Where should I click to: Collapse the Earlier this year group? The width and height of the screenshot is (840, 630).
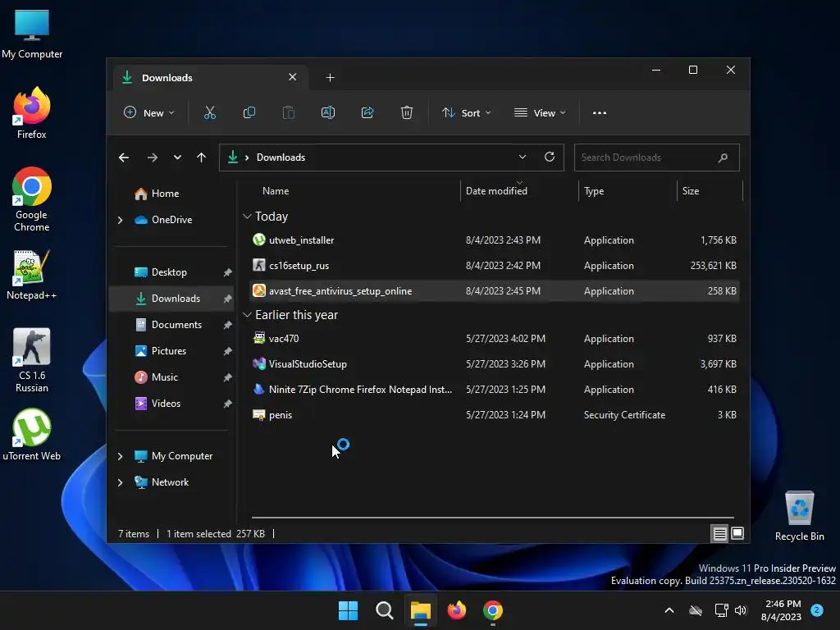(247, 315)
